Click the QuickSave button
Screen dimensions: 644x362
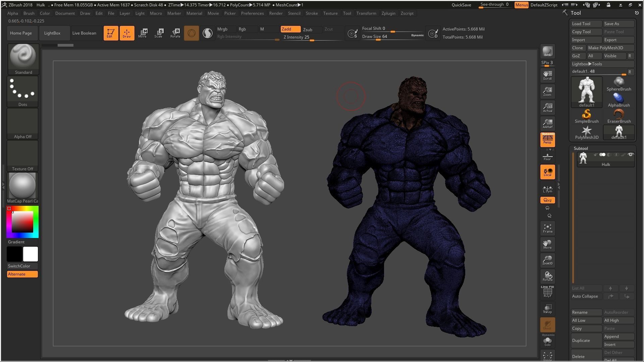461,5
